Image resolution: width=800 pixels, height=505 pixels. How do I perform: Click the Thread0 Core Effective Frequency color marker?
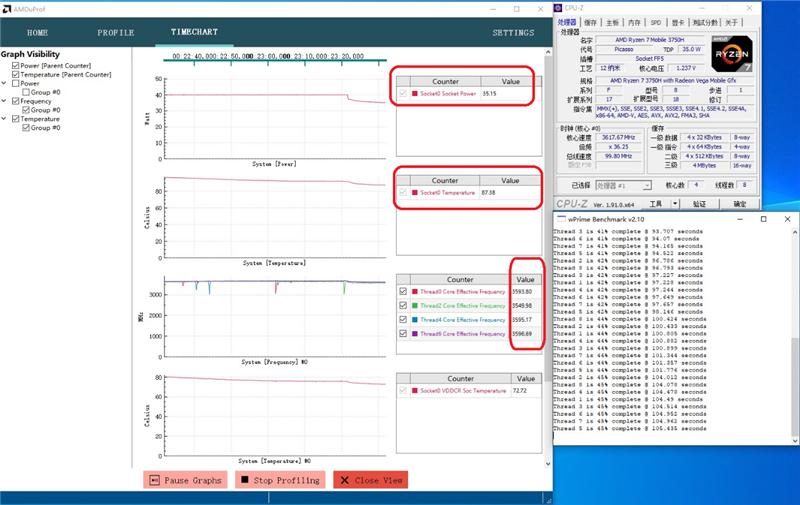(x=414, y=292)
